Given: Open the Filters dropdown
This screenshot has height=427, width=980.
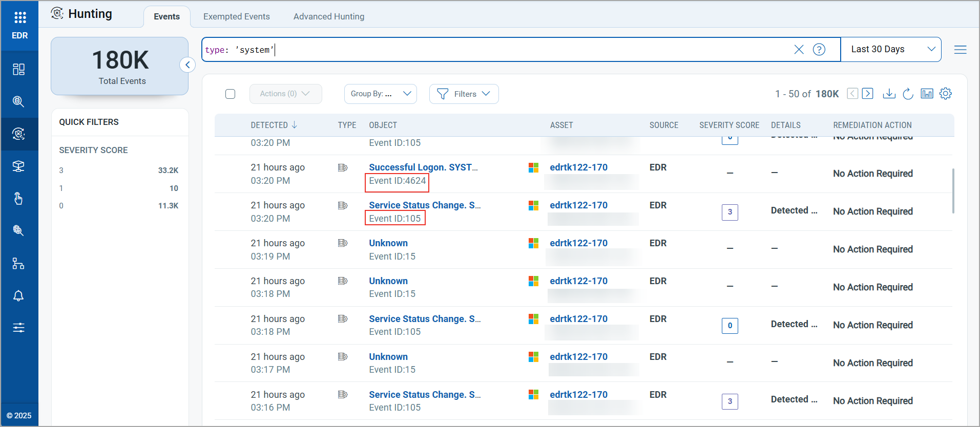Looking at the screenshot, I should (464, 94).
